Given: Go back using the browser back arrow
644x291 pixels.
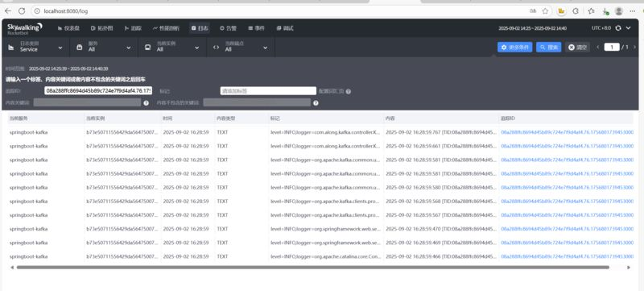Looking at the screenshot, I should click(x=8, y=11).
